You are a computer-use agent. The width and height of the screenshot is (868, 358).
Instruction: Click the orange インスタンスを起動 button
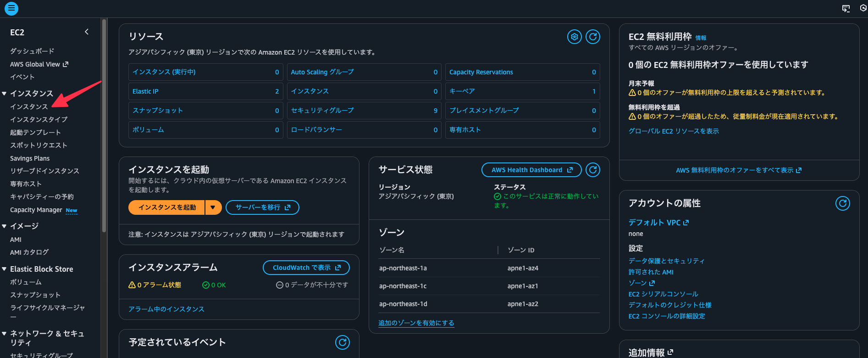[x=167, y=207]
